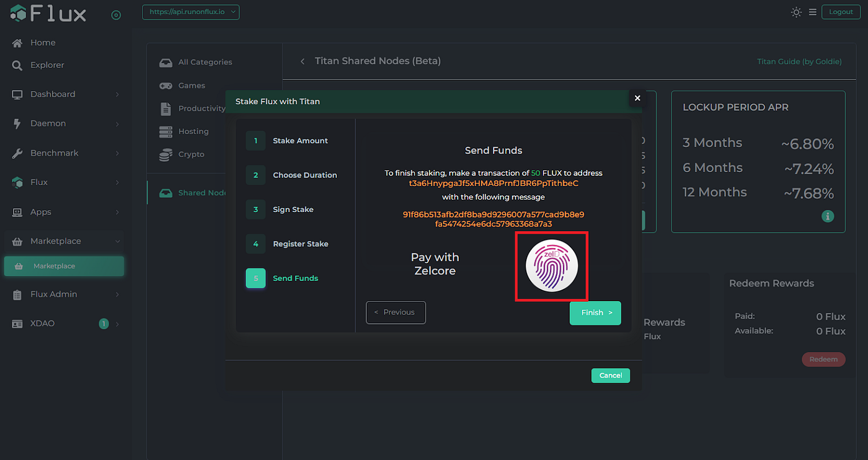This screenshot has height=460, width=868.
Task: Toggle light theme sun icon
Action: [x=797, y=12]
